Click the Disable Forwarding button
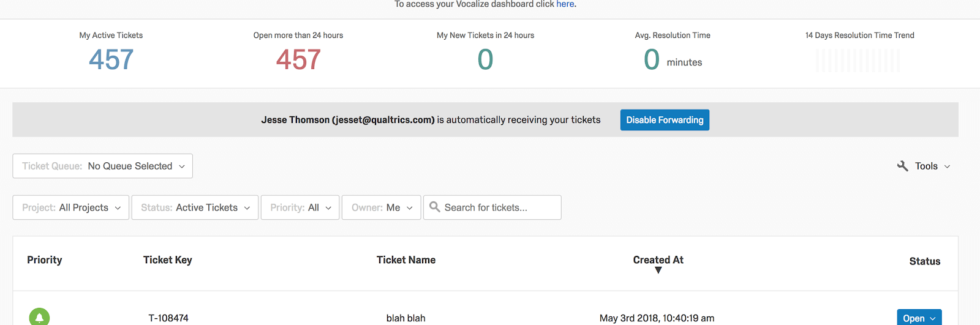980x325 pixels. [x=665, y=120]
